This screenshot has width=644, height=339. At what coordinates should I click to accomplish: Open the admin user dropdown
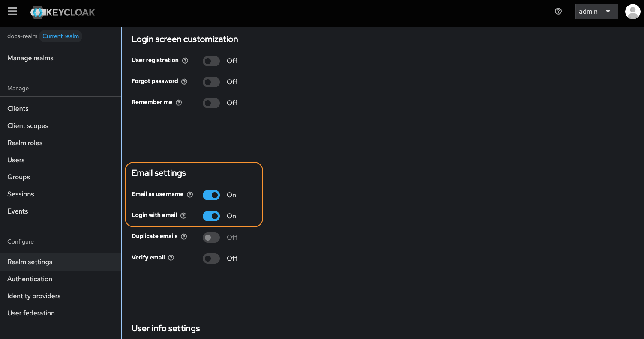(596, 12)
